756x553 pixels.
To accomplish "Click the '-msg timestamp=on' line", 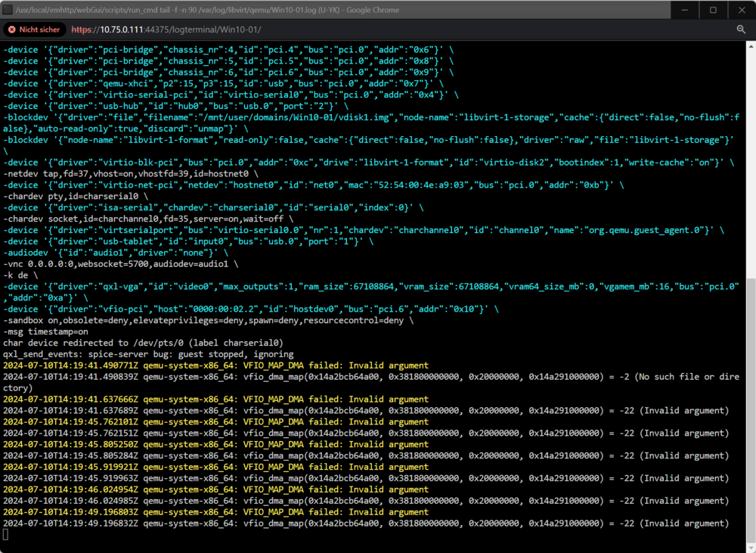I will tap(46, 331).
